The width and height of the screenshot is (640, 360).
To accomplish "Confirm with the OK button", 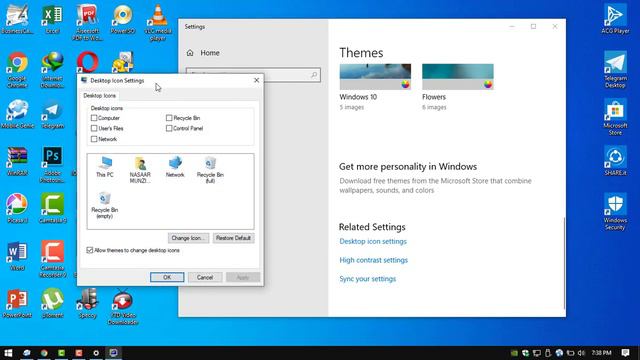I will [167, 277].
